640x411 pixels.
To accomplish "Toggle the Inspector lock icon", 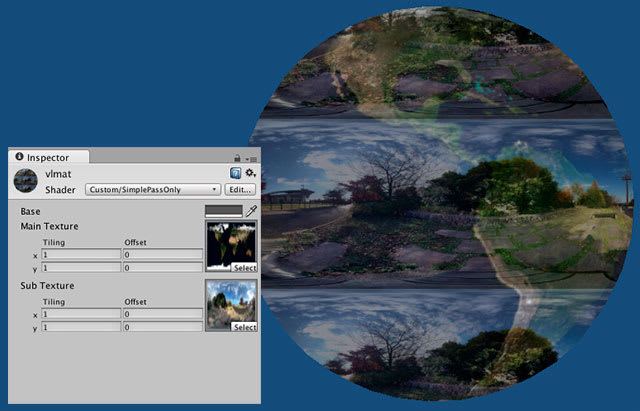I will coord(237,158).
